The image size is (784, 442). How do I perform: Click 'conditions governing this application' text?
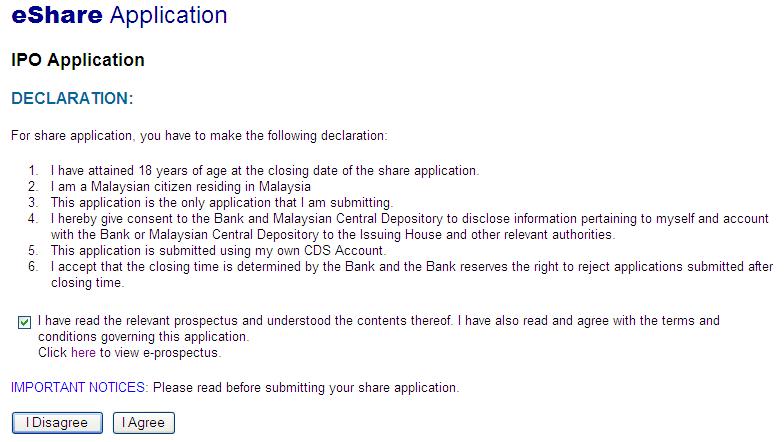(144, 336)
